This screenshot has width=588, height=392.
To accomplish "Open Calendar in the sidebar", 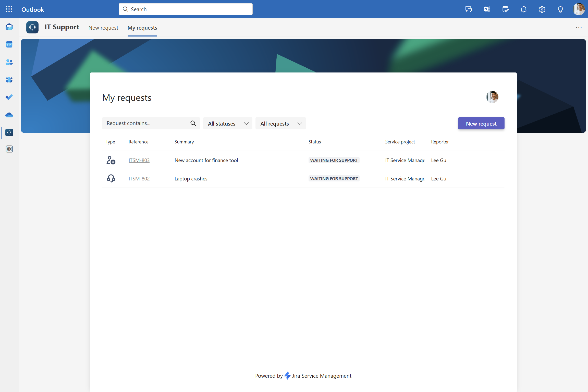I will [x=9, y=44].
